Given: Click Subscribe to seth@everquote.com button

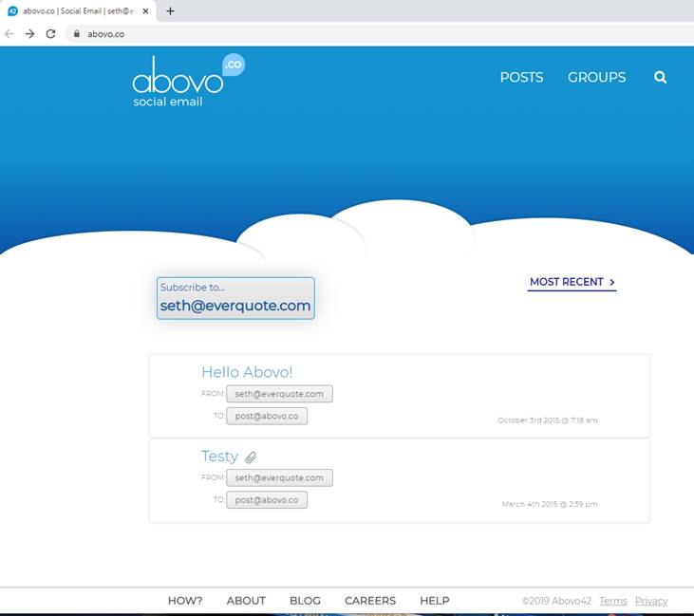Looking at the screenshot, I should click(235, 298).
